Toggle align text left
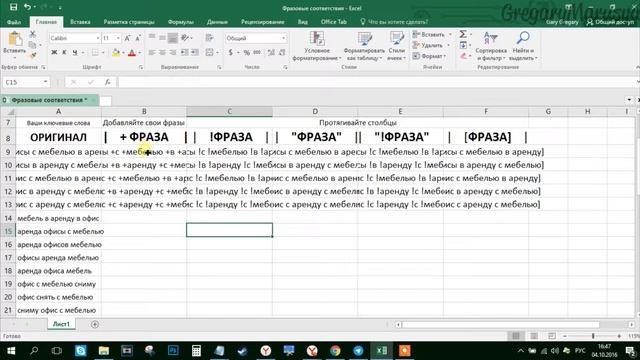This screenshot has width=640, height=360. click(x=151, y=52)
